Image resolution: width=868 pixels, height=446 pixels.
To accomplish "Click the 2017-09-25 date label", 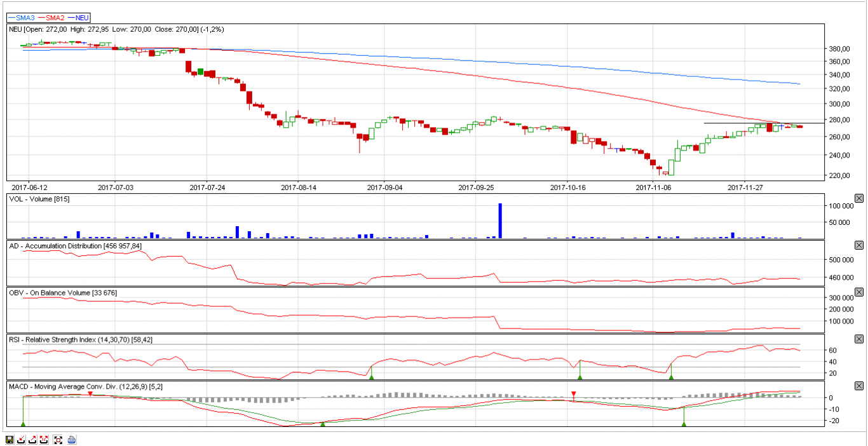I will click(x=476, y=187).
